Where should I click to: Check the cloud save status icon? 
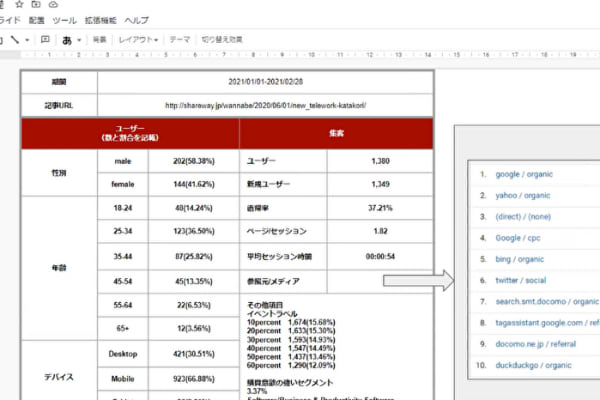[52, 4]
